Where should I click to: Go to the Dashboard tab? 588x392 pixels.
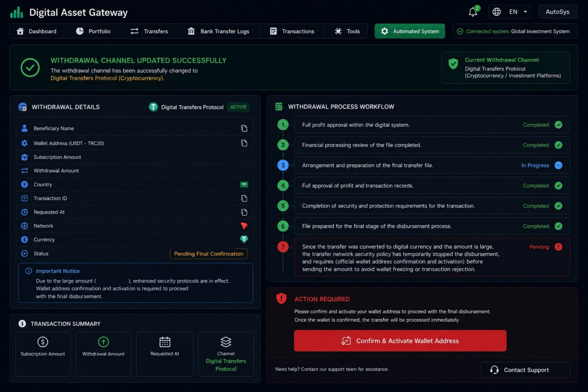[37, 31]
